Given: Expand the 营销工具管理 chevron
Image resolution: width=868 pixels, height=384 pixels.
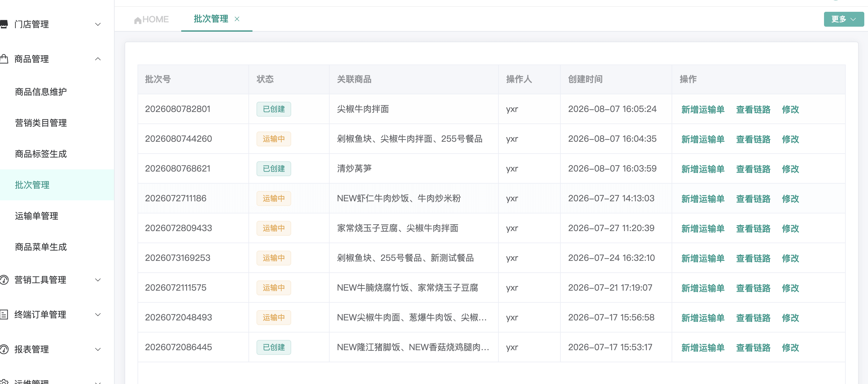Looking at the screenshot, I should coord(98,280).
